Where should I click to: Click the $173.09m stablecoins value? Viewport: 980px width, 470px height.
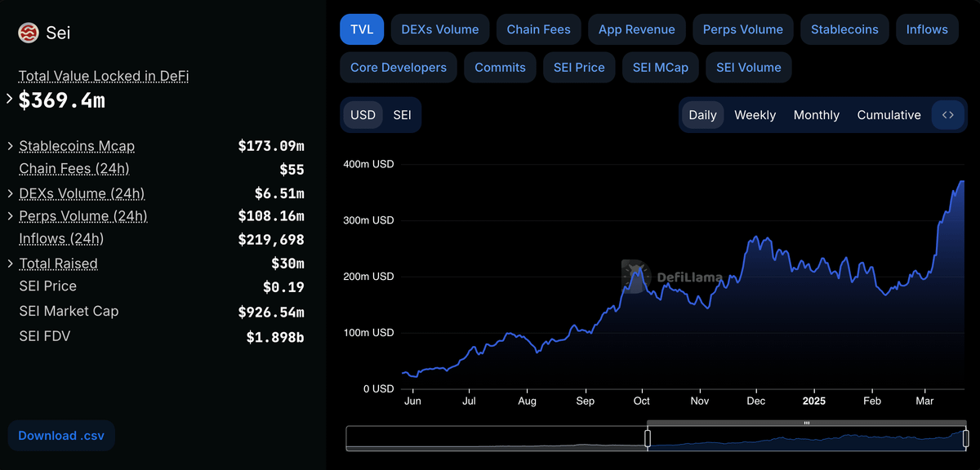click(271, 146)
